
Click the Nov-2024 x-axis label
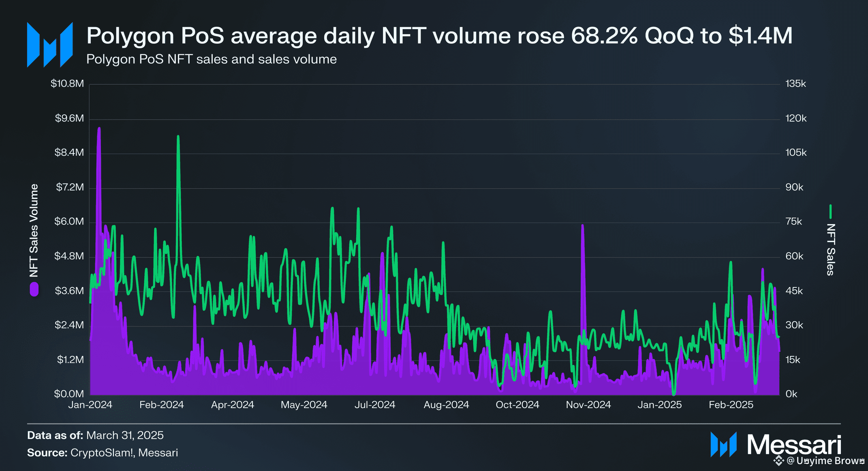coord(588,405)
